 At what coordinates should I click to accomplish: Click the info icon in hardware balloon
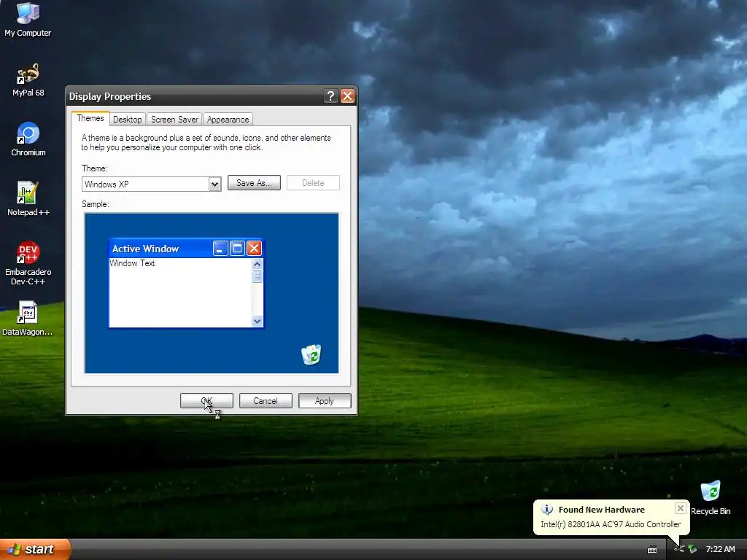[547, 510]
